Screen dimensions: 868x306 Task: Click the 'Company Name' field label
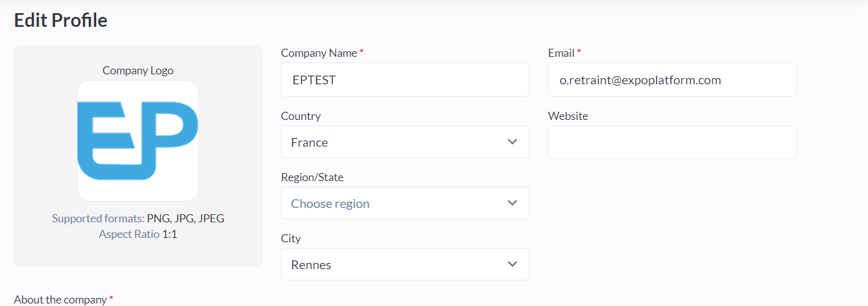coord(319,53)
